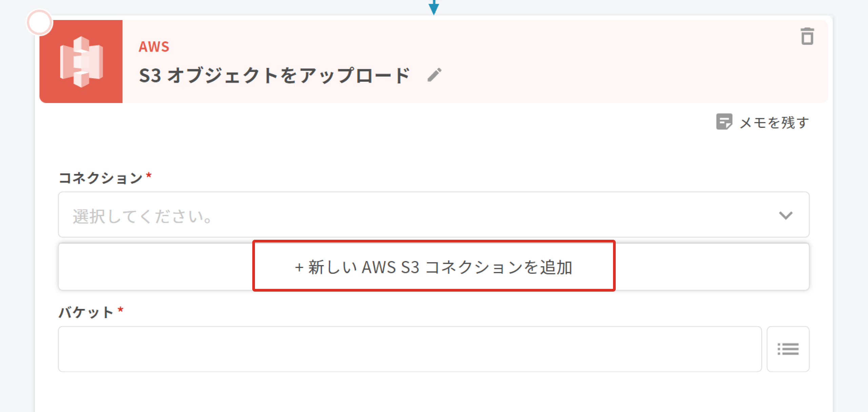This screenshot has width=868, height=412.
Task: Toggle the circle selector on the step corner
Action: tap(40, 22)
